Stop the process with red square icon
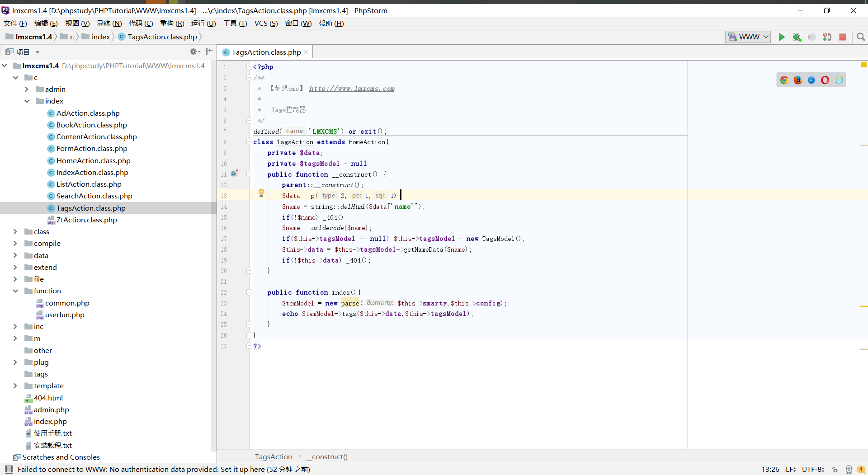Viewport: 868px width, 475px height. [843, 37]
